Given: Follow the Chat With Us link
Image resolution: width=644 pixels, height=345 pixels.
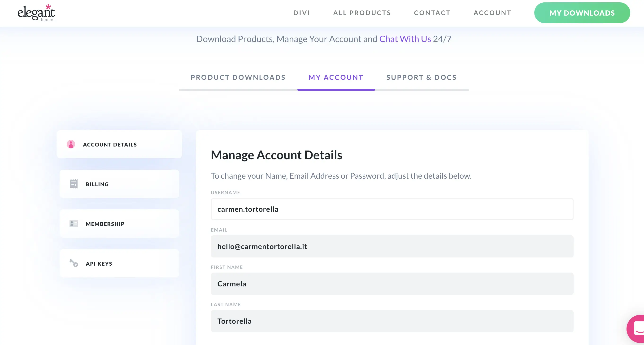Looking at the screenshot, I should click(x=405, y=39).
